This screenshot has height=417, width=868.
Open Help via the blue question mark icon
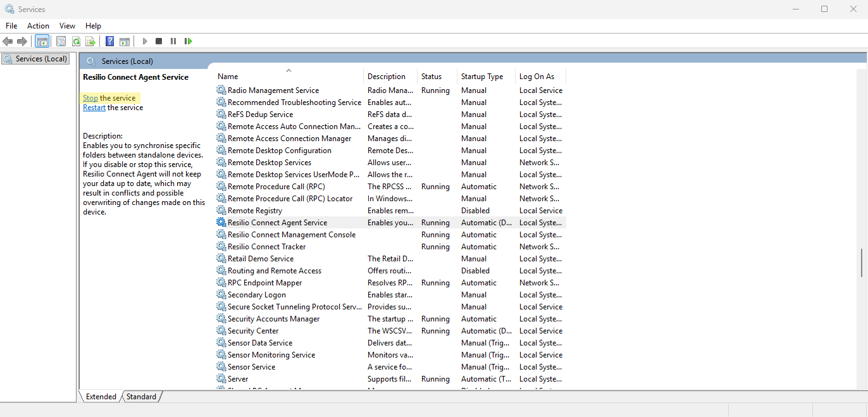109,41
